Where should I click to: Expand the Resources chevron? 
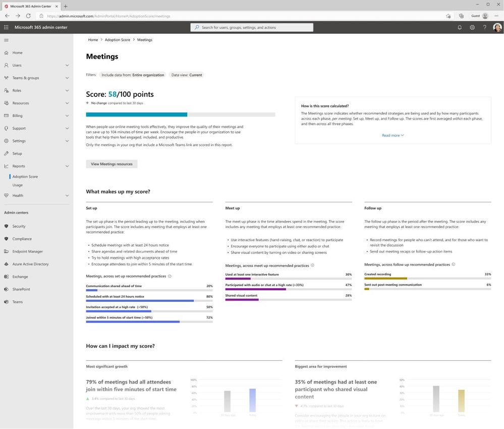pos(67,103)
